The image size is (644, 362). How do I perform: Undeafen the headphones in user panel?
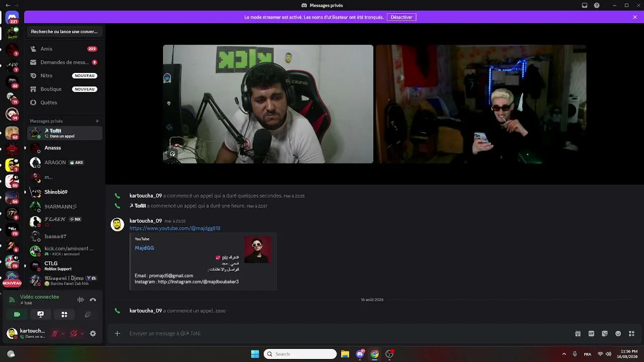coord(74,333)
